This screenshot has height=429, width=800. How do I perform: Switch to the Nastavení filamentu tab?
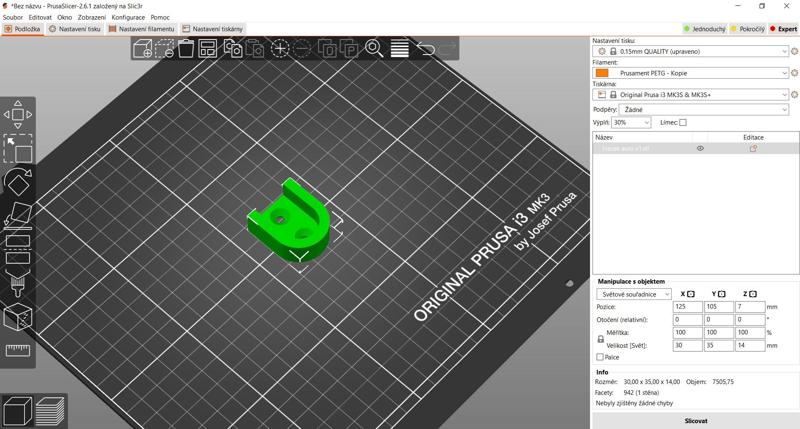coord(142,29)
